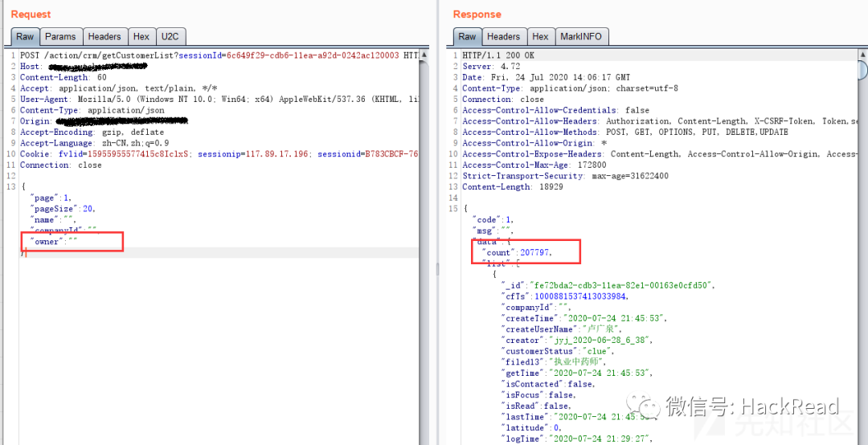The width and height of the screenshot is (868, 445).
Task: Open the Request Params tab
Action: coord(60,36)
